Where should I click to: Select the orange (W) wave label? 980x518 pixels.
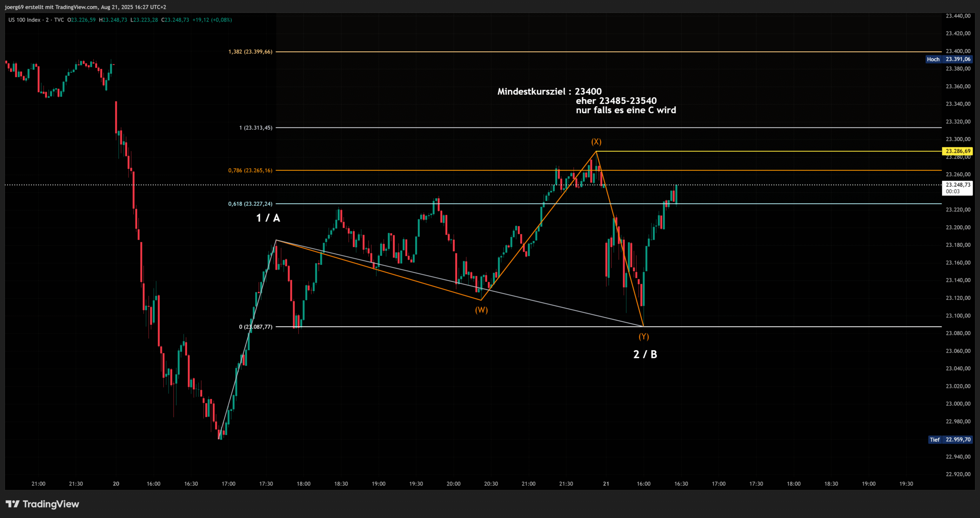pos(481,310)
